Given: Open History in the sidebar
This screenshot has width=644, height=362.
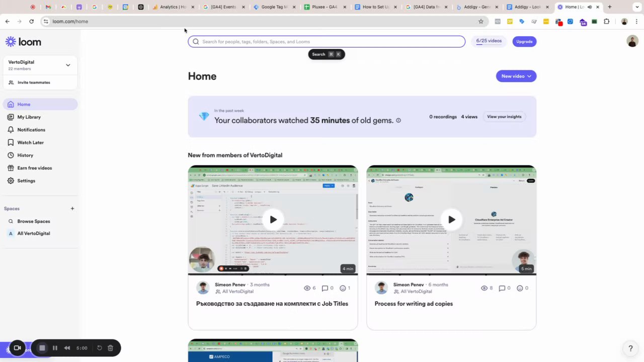Looking at the screenshot, I should [x=25, y=155].
